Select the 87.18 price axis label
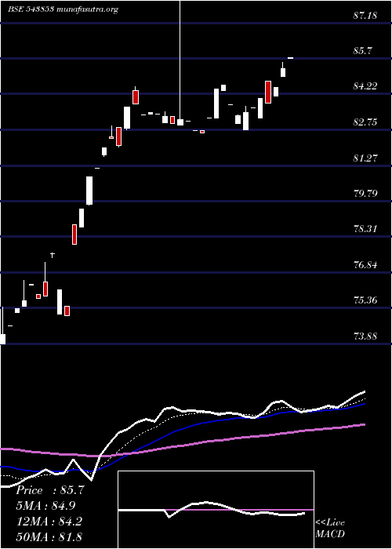This screenshot has height=549, width=392. (366, 16)
